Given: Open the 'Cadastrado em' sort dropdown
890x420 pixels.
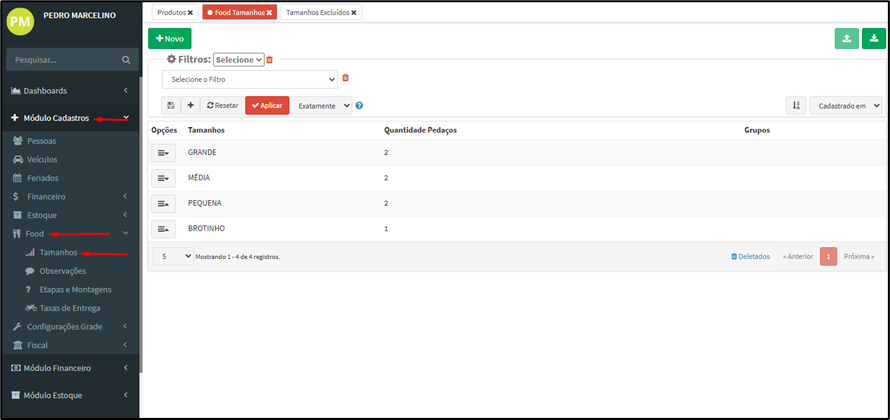Looking at the screenshot, I should 845,105.
